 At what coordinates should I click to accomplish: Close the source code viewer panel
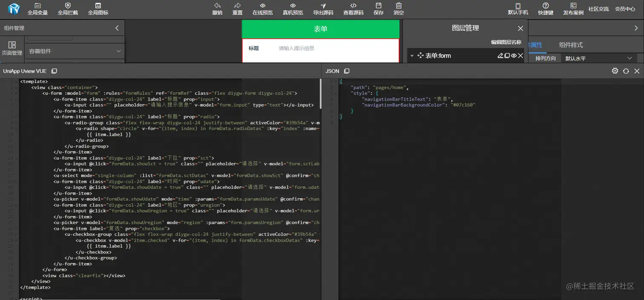[637, 71]
